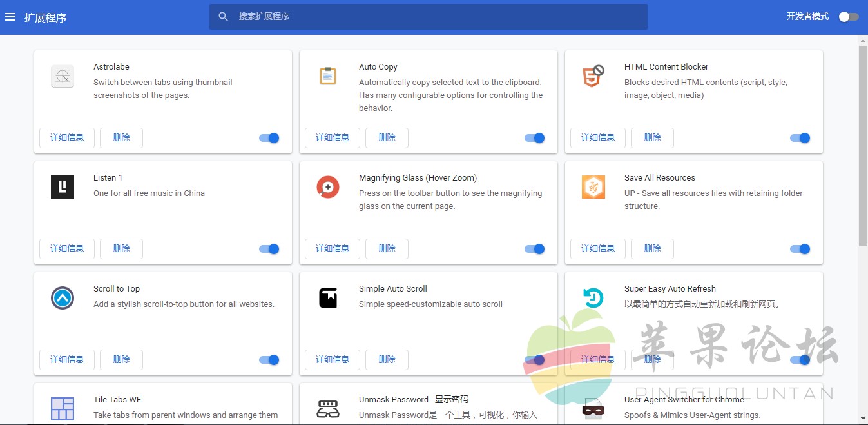This screenshot has width=868, height=425.
Task: View details of Simple Auto Scroll
Action: click(333, 360)
